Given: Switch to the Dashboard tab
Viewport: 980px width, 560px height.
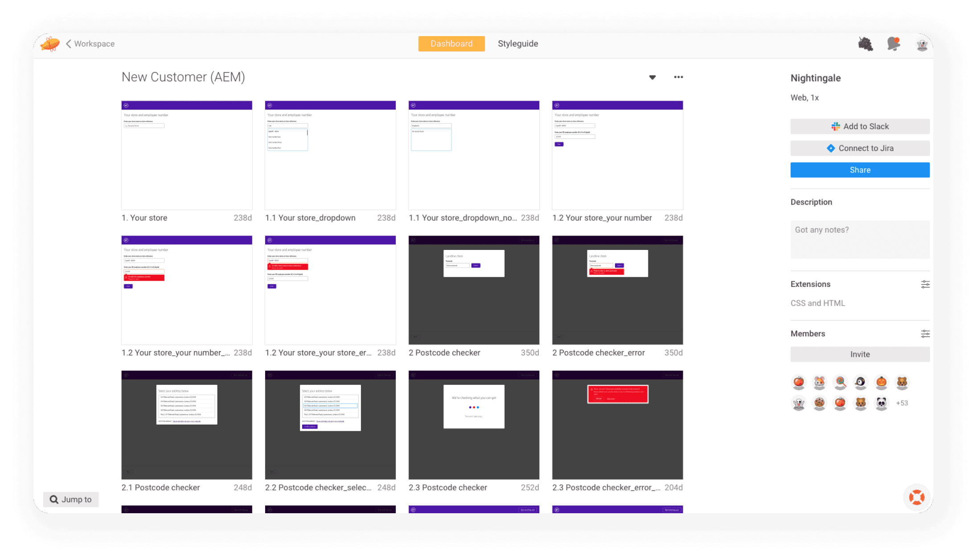Looking at the screenshot, I should 451,44.
